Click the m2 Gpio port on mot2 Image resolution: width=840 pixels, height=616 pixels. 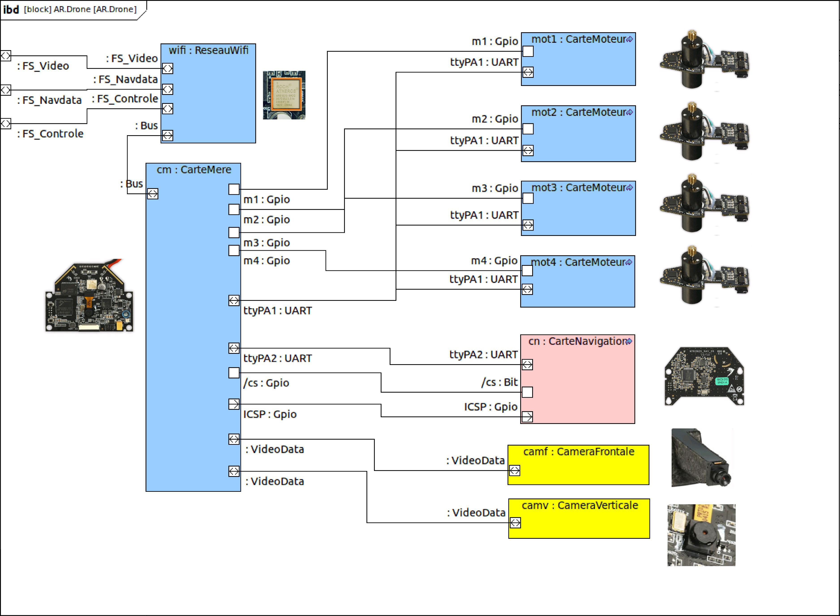528,129
